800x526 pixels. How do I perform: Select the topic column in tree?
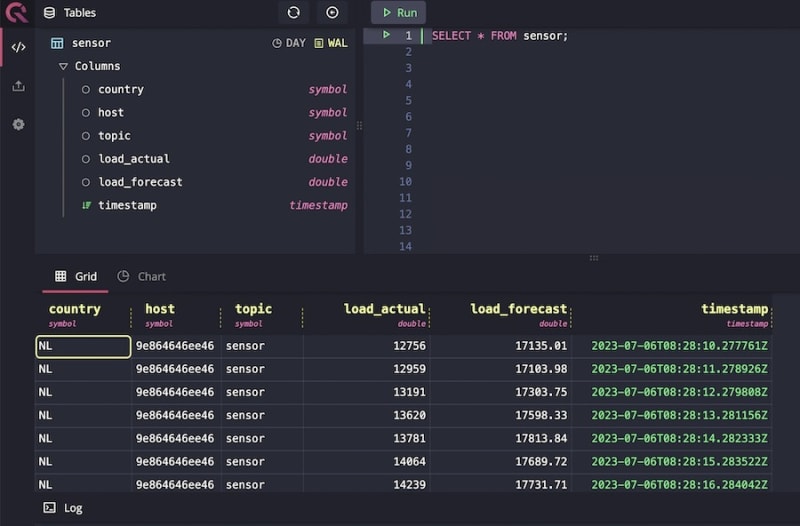coord(114,136)
